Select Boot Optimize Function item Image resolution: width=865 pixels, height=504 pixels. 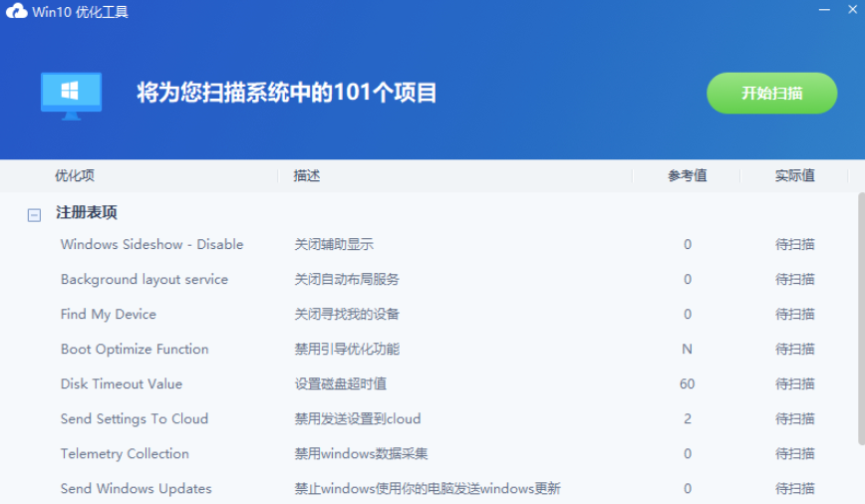coord(135,349)
